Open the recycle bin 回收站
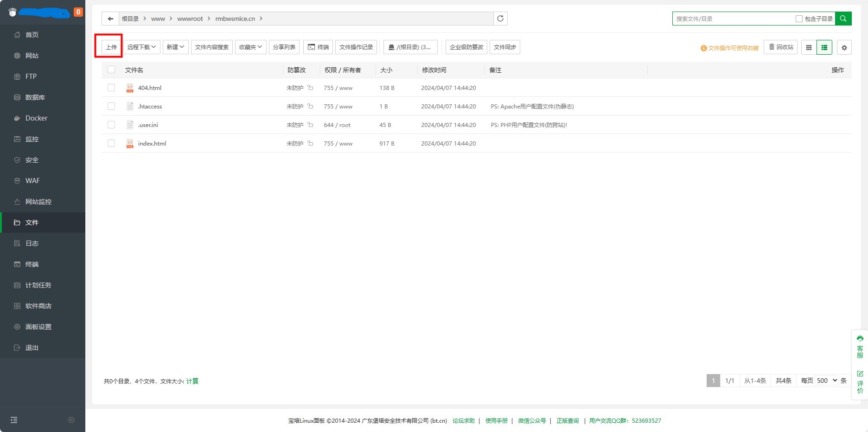This screenshot has height=432, width=868. click(781, 47)
